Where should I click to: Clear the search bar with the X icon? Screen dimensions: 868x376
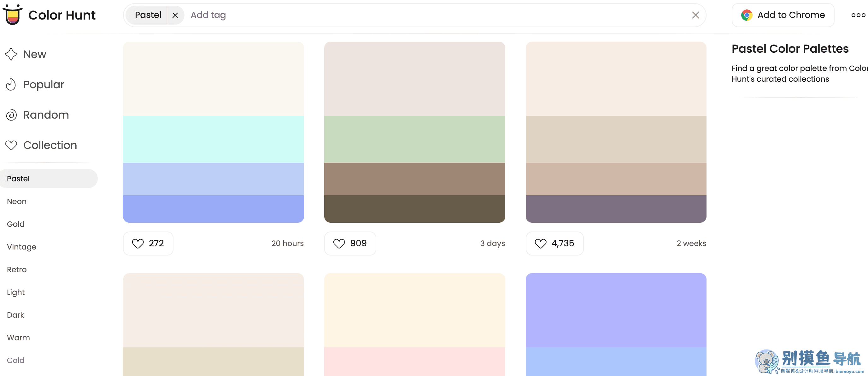coord(695,15)
